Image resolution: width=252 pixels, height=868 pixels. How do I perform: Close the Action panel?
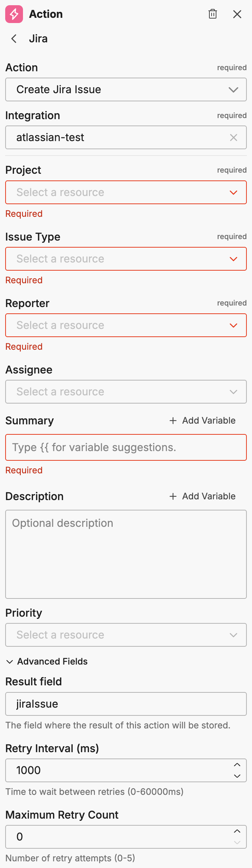[237, 14]
